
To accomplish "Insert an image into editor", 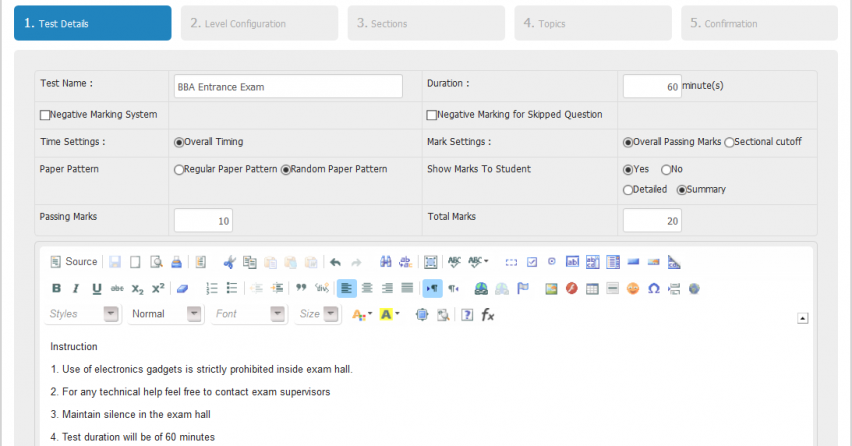I will [x=551, y=288].
